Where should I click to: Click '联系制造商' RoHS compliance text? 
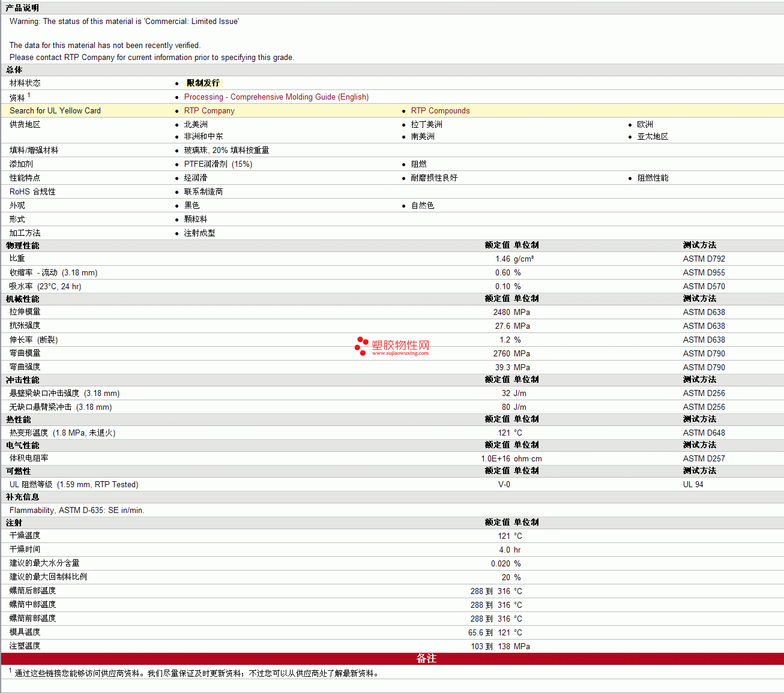(x=204, y=191)
